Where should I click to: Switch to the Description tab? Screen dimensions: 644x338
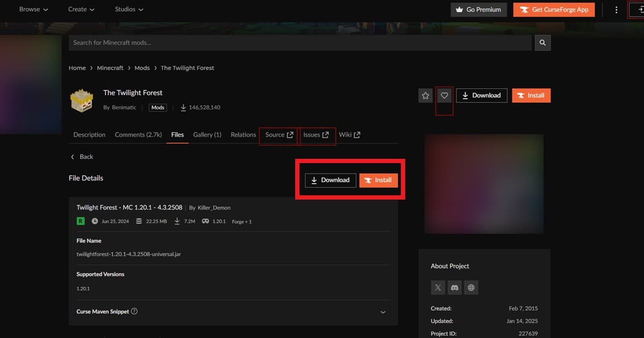(89, 135)
